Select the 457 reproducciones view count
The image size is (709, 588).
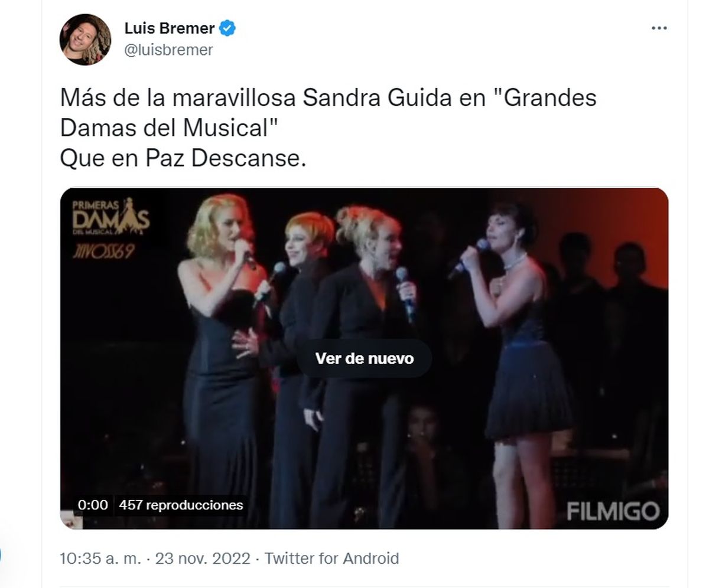click(x=181, y=505)
